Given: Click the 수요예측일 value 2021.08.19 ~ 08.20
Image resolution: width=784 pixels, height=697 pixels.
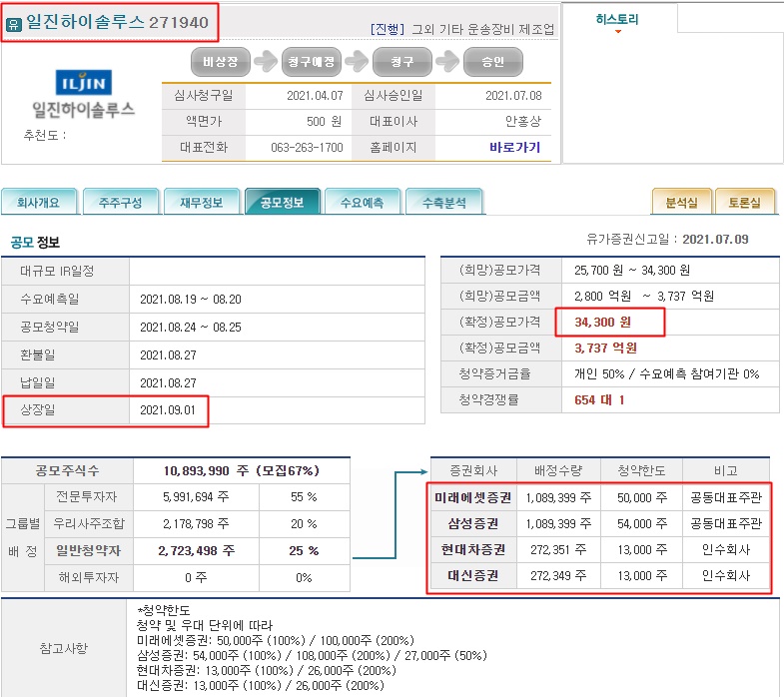Looking at the screenshot, I should (191, 299).
